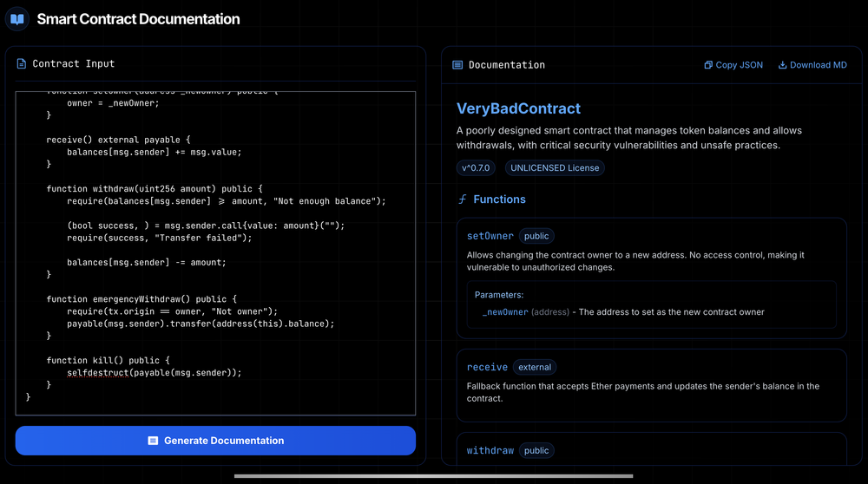Click the withdraw function name in documentation
The height and width of the screenshot is (484, 868).
click(490, 451)
